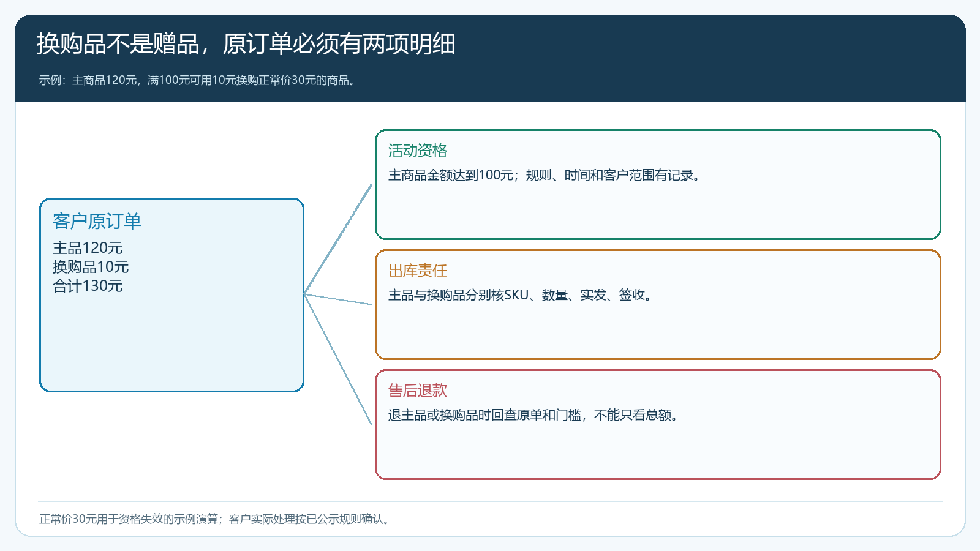Click the text 退主品或换购品时回查原单和门槛
Image resolution: width=980 pixels, height=551 pixels.
(x=485, y=415)
